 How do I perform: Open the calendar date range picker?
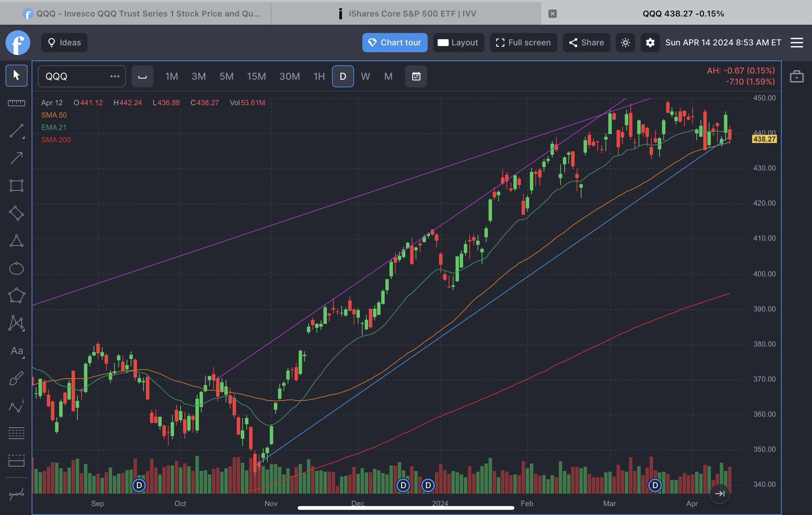(416, 76)
